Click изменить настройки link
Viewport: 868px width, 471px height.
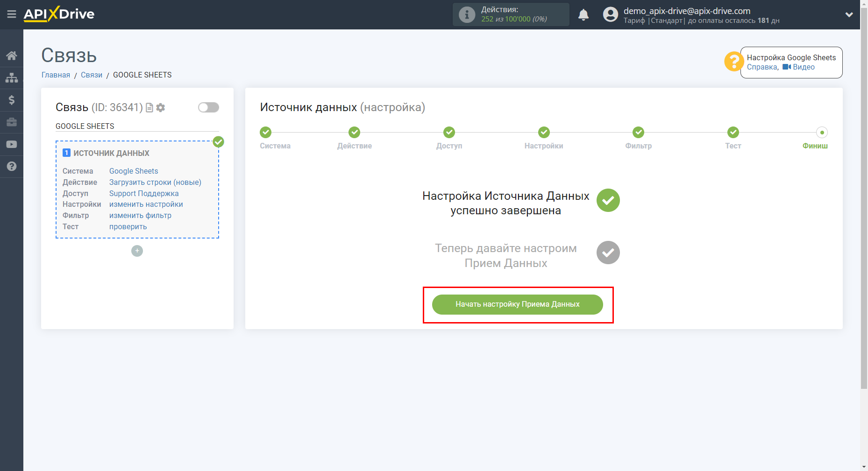tap(146, 204)
